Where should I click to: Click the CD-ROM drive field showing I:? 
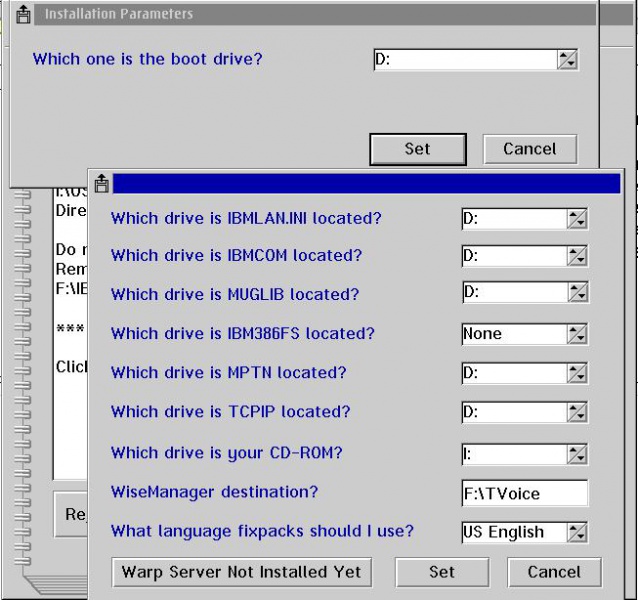515,454
